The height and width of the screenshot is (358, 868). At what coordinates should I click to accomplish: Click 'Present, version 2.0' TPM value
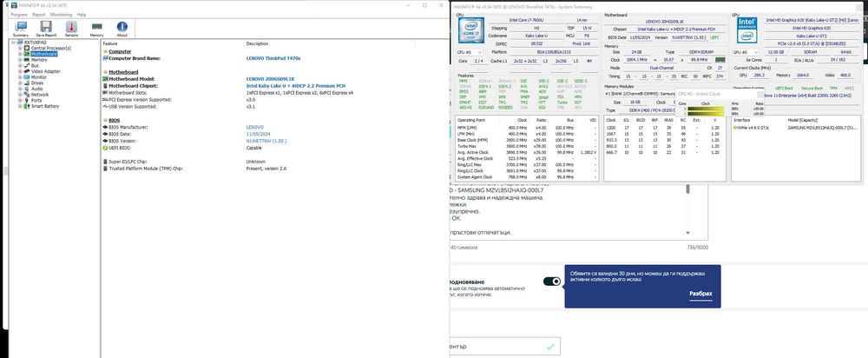pos(266,169)
